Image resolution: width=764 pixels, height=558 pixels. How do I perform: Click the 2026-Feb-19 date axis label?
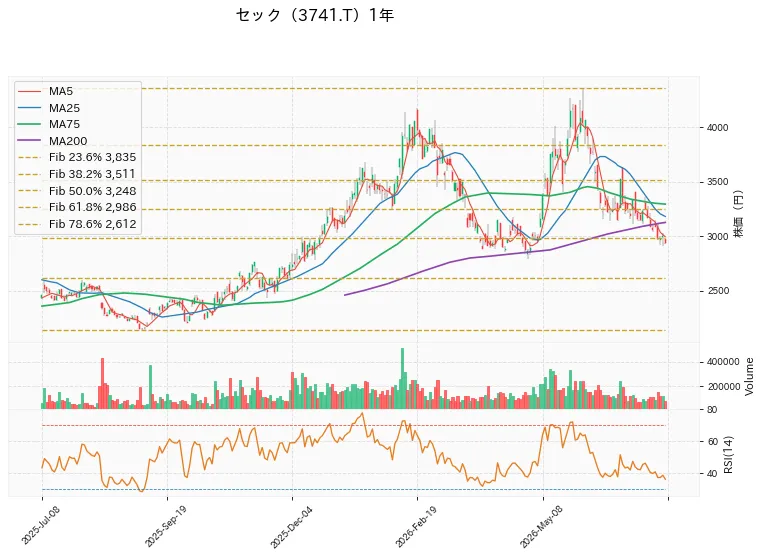[416, 526]
